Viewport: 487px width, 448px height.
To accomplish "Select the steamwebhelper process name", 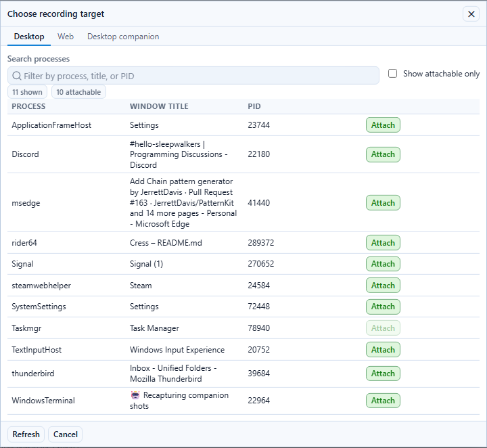I will (41, 286).
